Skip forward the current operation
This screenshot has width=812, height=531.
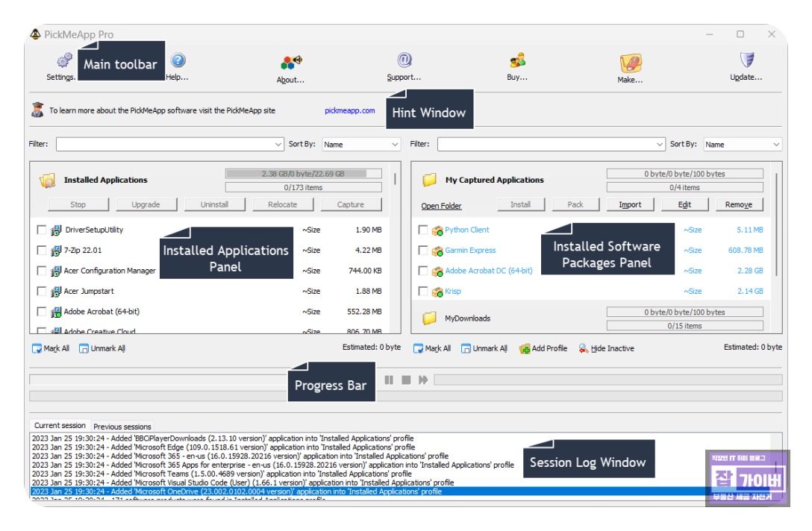click(423, 380)
